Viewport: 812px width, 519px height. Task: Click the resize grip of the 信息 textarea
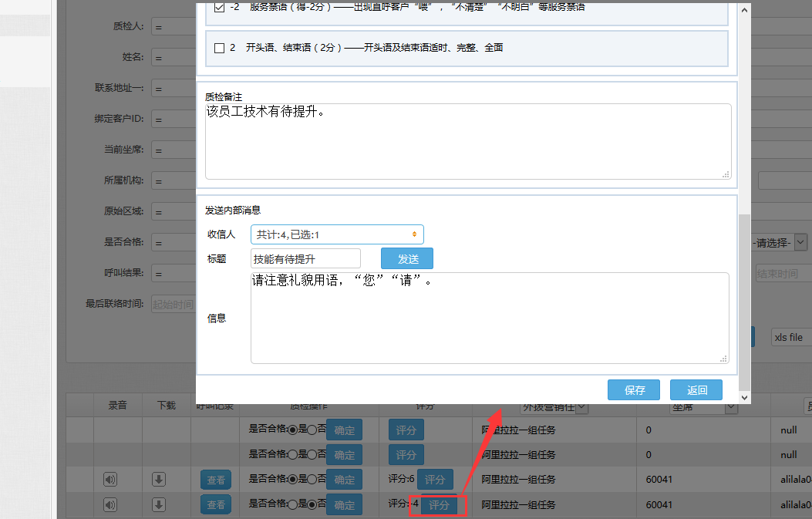tap(723, 358)
